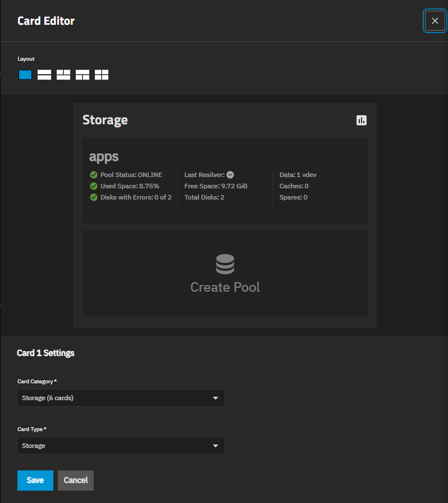The image size is (448, 503).
Task: Pick layout with one top, two bottom
Action: coord(83,75)
